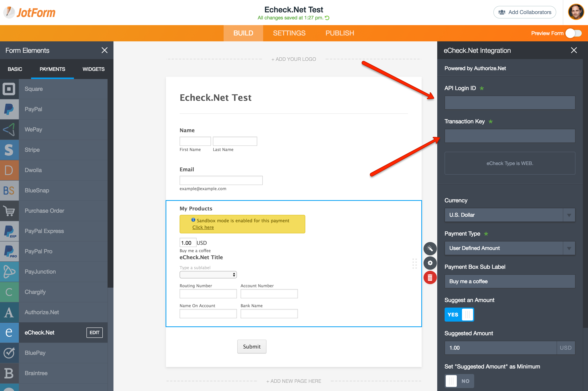Open the eCheck.Net Title select box
The width and height of the screenshot is (588, 391).
(x=208, y=275)
